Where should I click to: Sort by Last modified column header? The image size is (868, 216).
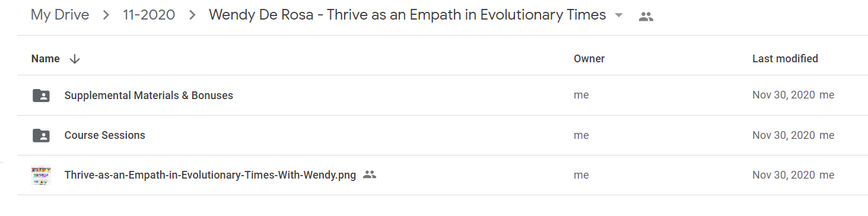pyautogui.click(x=785, y=59)
